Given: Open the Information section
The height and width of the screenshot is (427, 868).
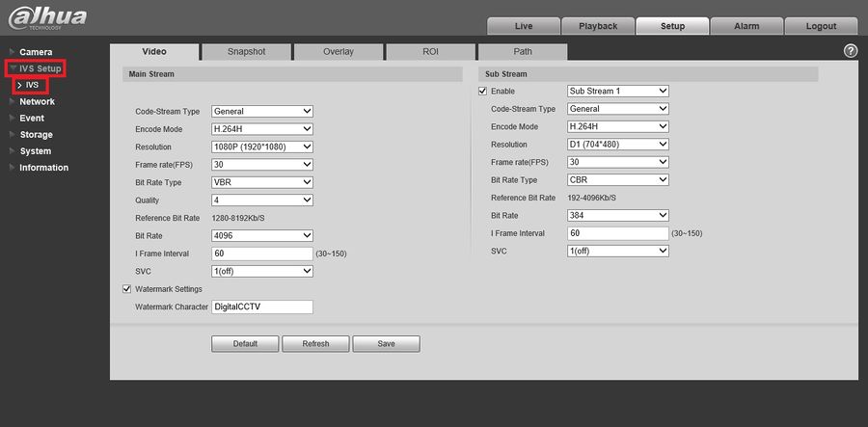Looking at the screenshot, I should click(43, 168).
